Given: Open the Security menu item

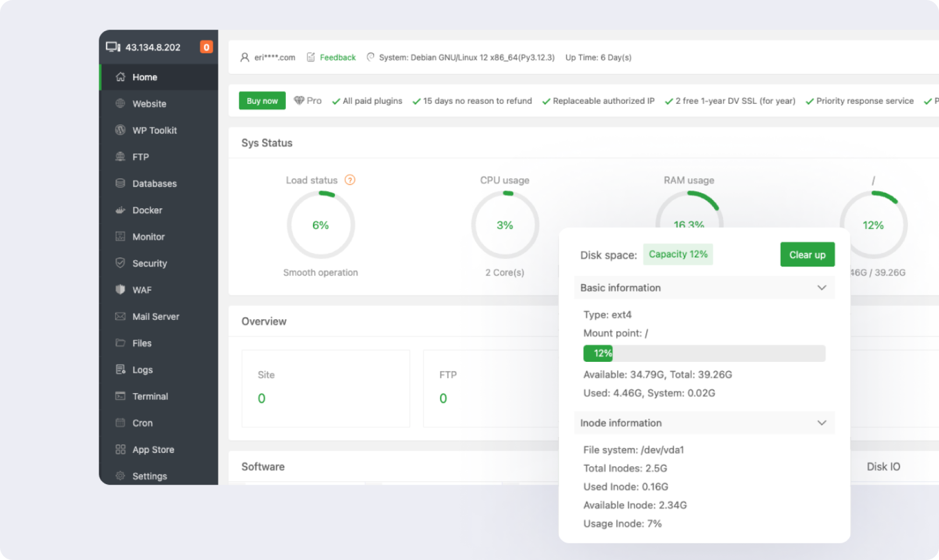Looking at the screenshot, I should 149,263.
